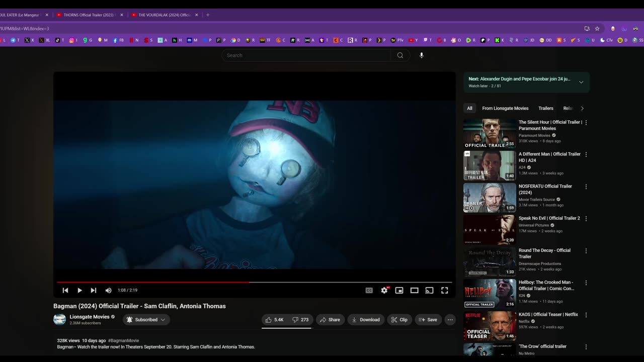Open Speak No Evil Trailer 2 title
Screen dimensions: 644x362
(x=549, y=218)
